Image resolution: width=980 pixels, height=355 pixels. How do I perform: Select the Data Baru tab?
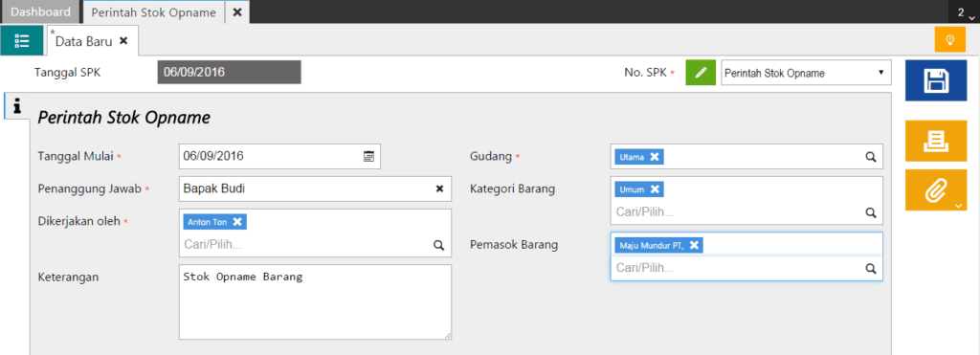[x=84, y=41]
